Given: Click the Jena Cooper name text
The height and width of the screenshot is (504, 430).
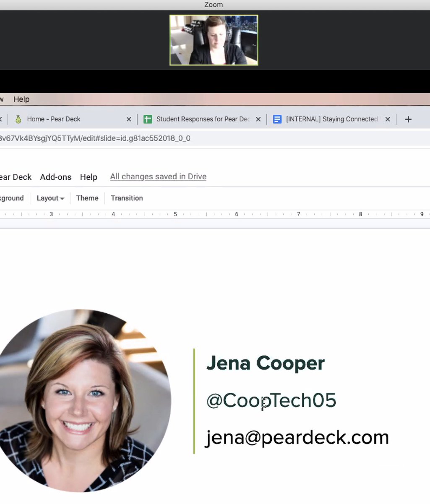Looking at the screenshot, I should pyautogui.click(x=266, y=363).
